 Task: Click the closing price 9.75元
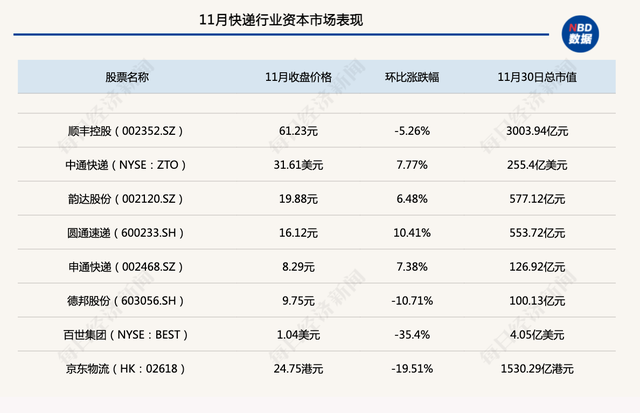(298, 301)
